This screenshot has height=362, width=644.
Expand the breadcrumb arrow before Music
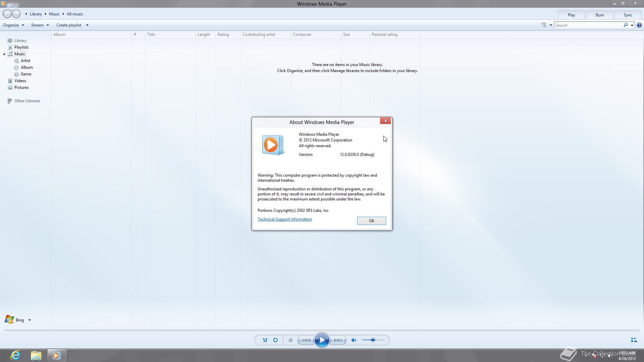point(45,14)
